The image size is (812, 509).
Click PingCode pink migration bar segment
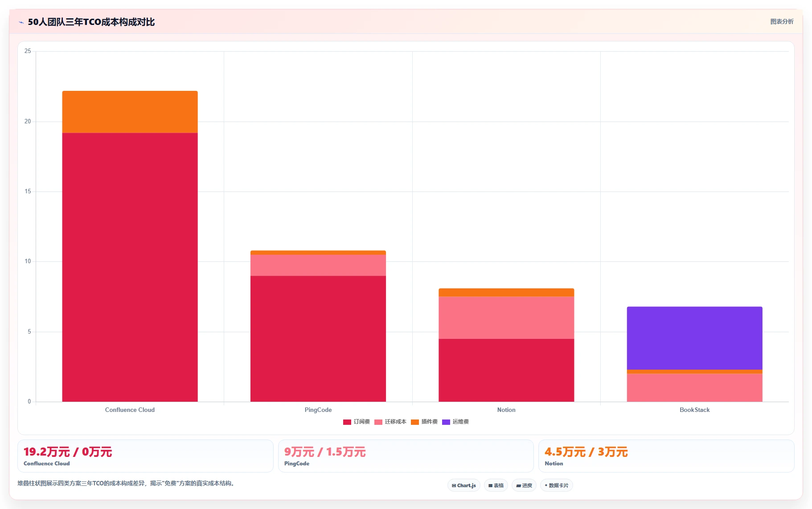pos(318,265)
